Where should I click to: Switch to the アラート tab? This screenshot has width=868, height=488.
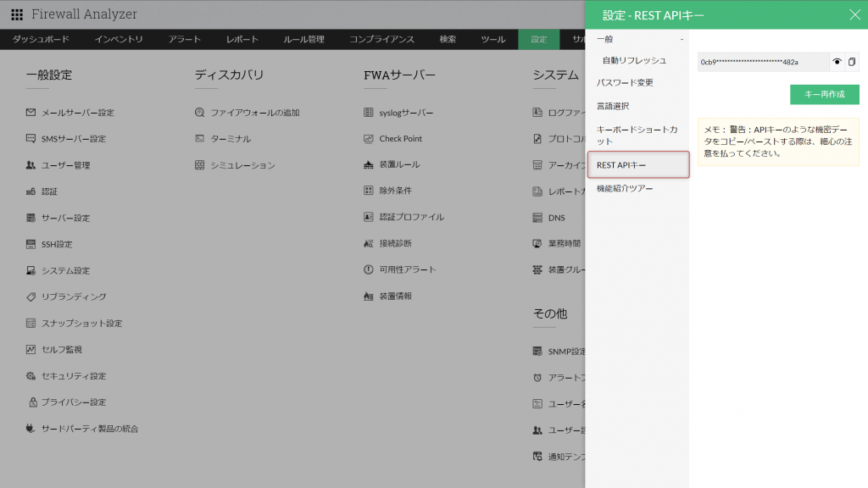tap(184, 39)
